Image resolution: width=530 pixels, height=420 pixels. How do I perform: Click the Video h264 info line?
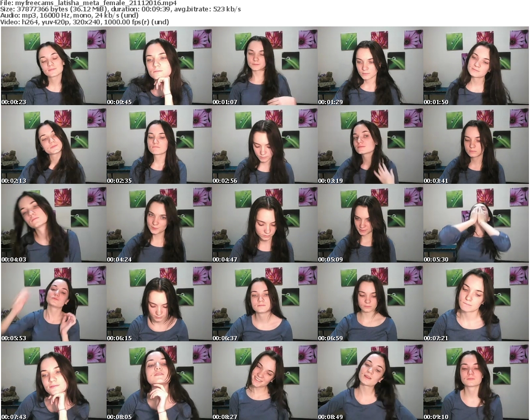pos(84,22)
